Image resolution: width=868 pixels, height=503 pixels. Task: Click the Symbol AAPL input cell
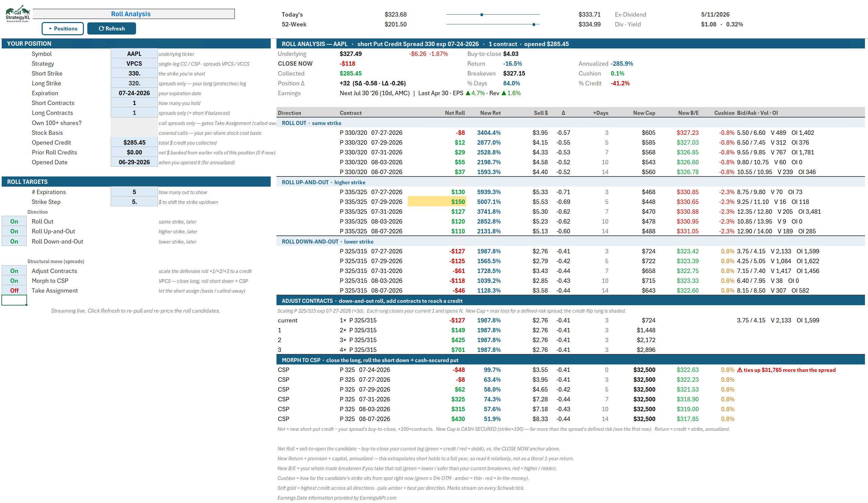click(134, 54)
